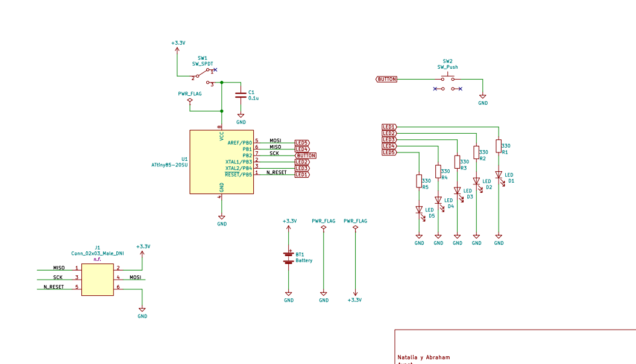This screenshot has height=364, width=636.
Task: Click the BUTTON global label on pin PB2
Action: coord(306,155)
